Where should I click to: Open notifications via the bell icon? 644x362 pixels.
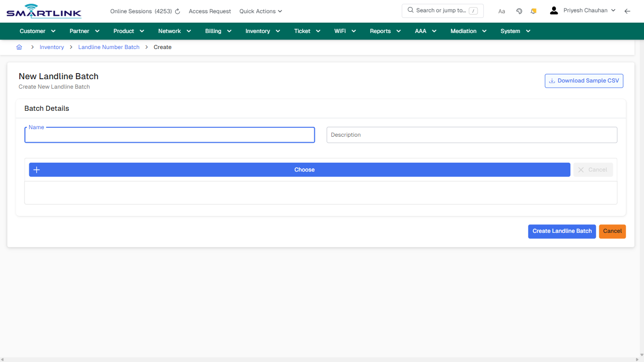533,11
